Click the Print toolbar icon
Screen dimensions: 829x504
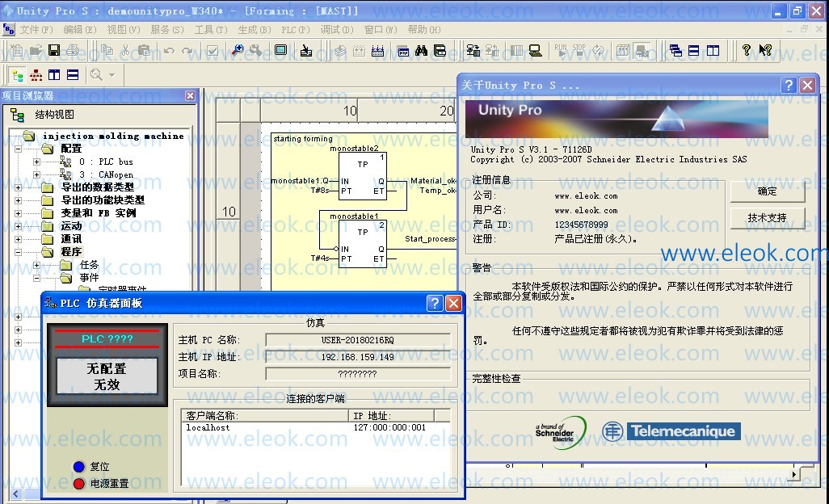point(73,50)
